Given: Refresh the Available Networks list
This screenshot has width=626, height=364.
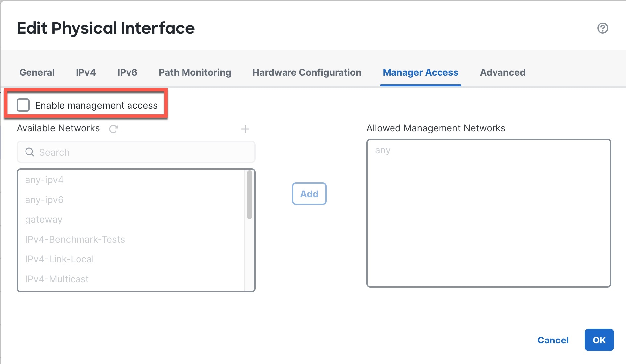Looking at the screenshot, I should 114,129.
